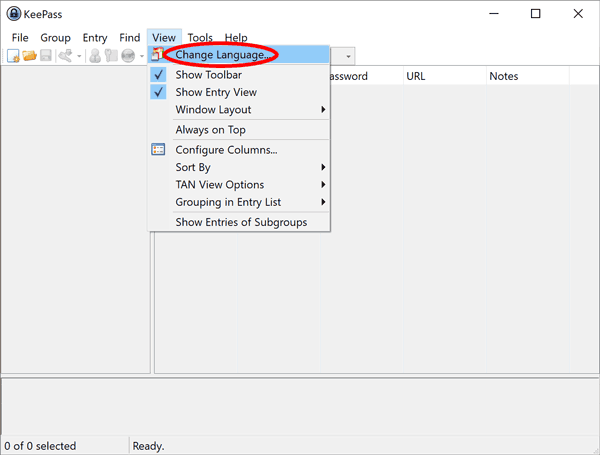The height and width of the screenshot is (455, 600).
Task: Maximize the KeePass window
Action: tap(535, 14)
